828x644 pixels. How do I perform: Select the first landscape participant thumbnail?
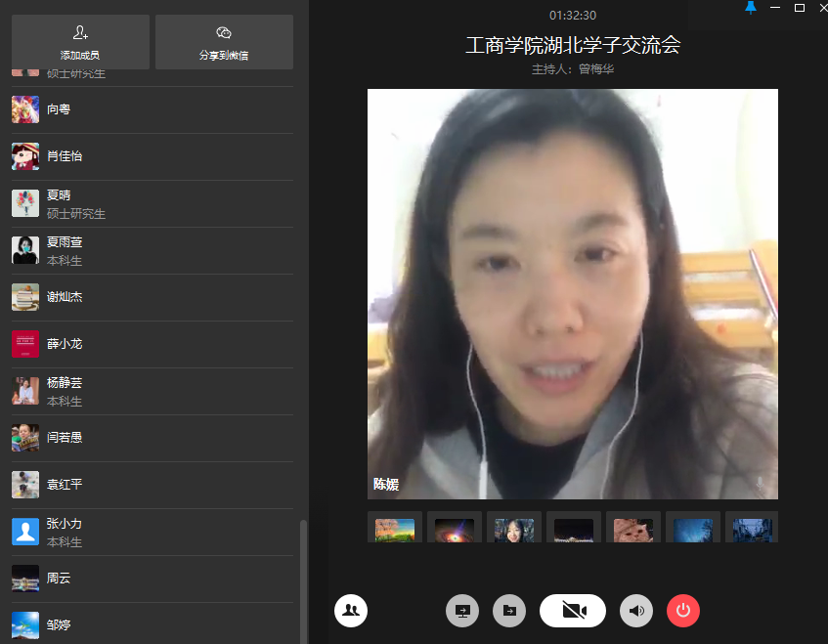click(x=395, y=528)
